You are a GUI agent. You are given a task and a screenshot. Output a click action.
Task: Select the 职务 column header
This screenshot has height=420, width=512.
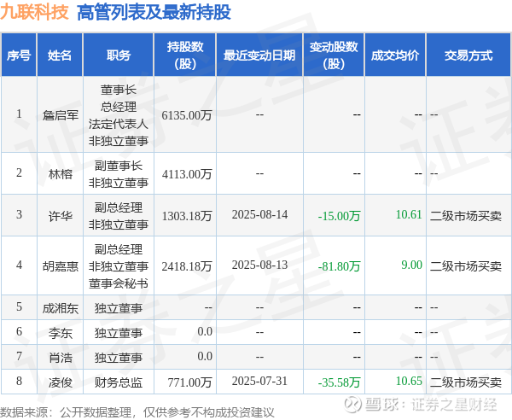[x=119, y=55]
